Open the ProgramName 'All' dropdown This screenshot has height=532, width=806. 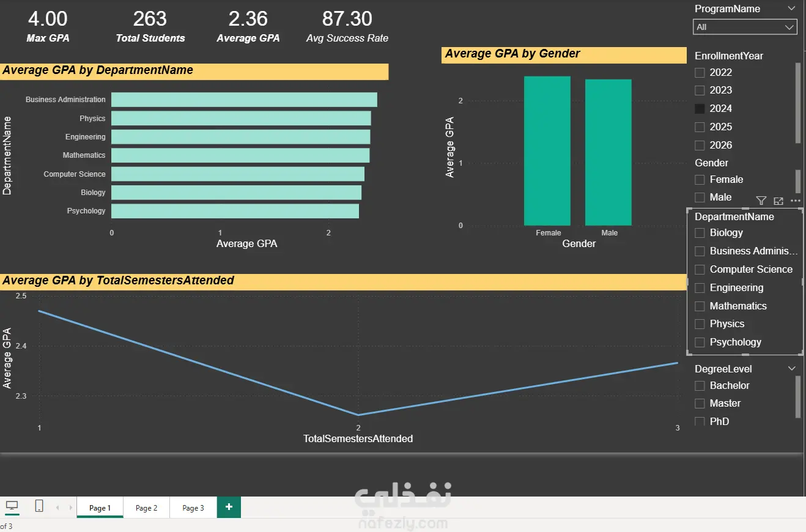[x=745, y=27]
